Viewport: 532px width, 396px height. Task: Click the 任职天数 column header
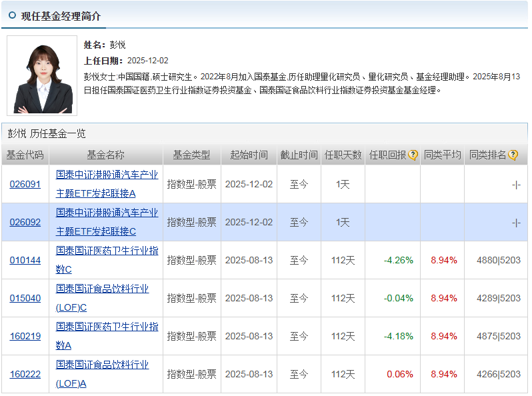343,155
